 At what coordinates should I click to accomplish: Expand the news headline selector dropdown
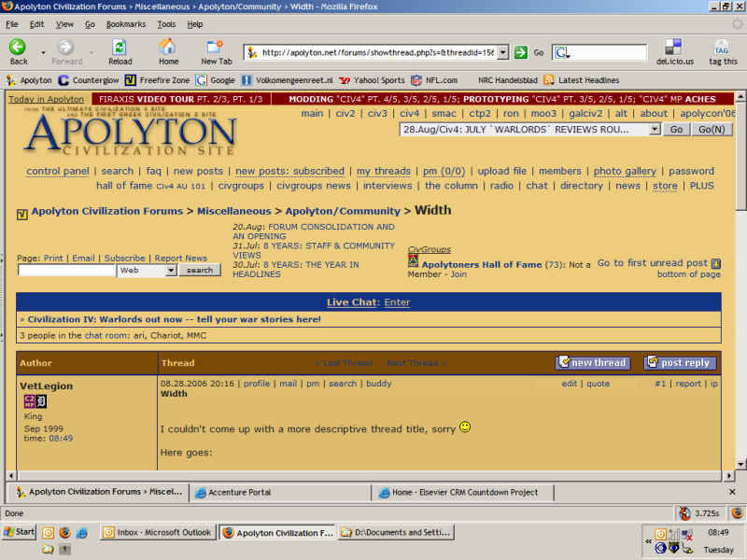pyautogui.click(x=655, y=130)
